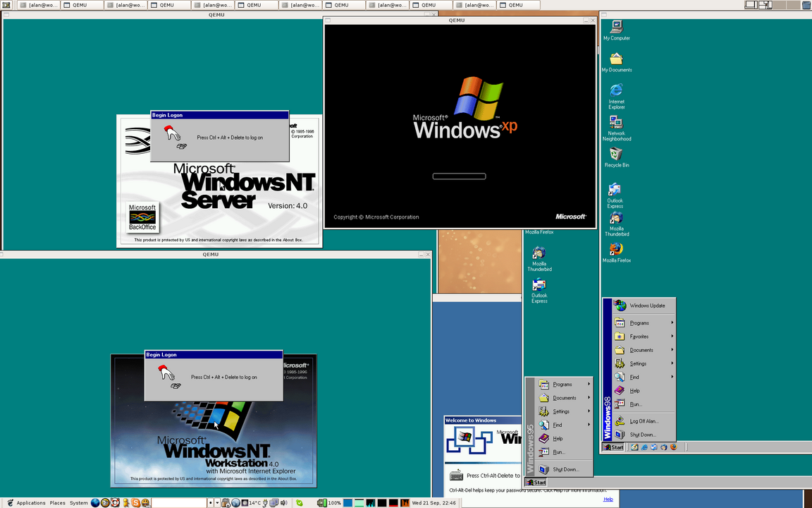This screenshot has height=508, width=812.
Task: Click the Begin Logon title bar in NT Workstation window
Action: click(214, 355)
